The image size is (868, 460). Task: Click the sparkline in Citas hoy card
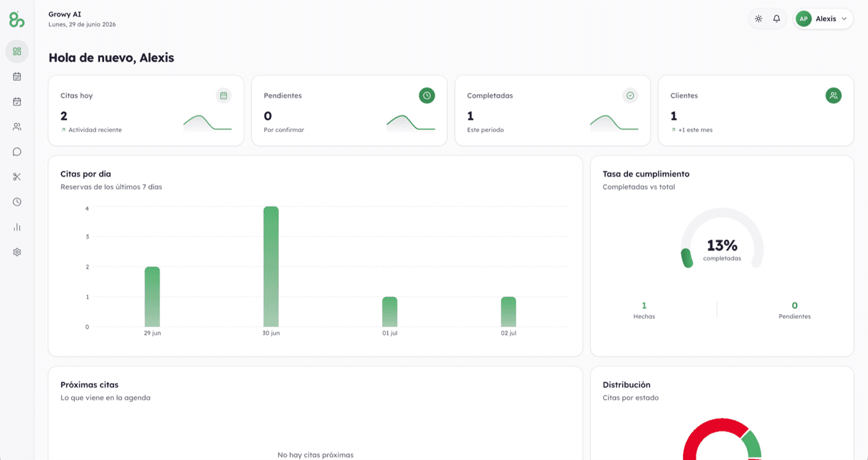point(207,123)
